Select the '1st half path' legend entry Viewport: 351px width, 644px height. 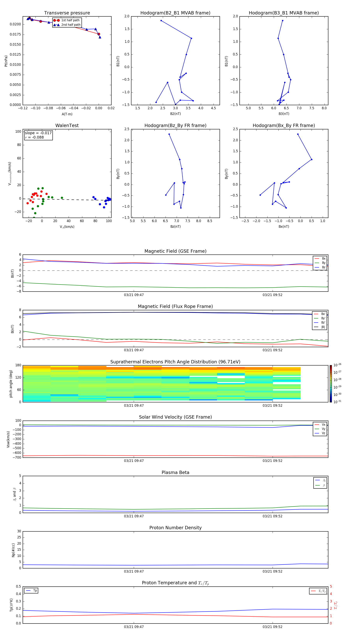click(x=66, y=20)
